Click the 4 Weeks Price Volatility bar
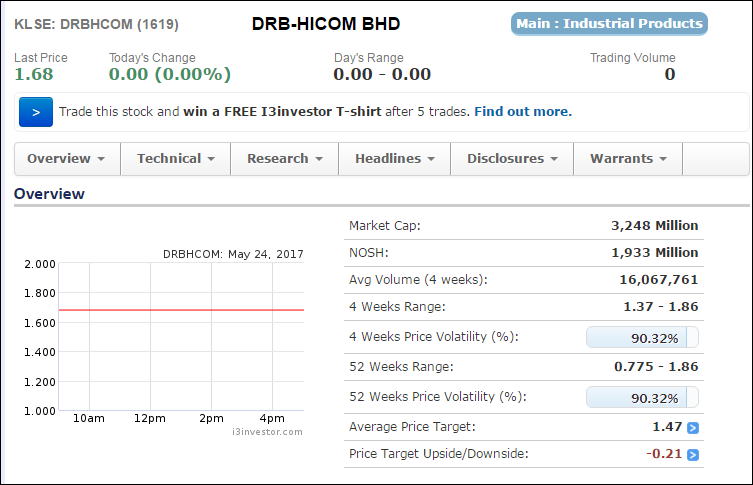 point(642,337)
